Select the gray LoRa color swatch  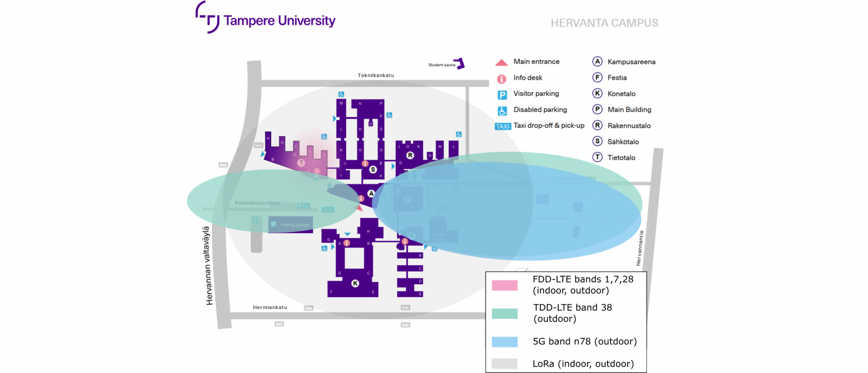pos(505,364)
